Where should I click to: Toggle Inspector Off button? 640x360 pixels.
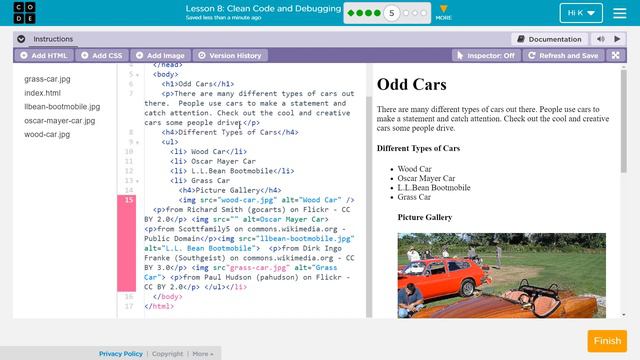pos(486,56)
